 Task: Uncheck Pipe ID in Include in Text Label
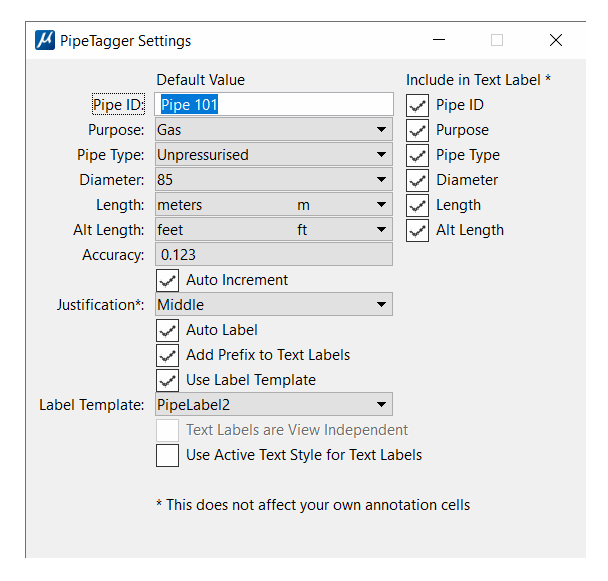click(x=417, y=105)
